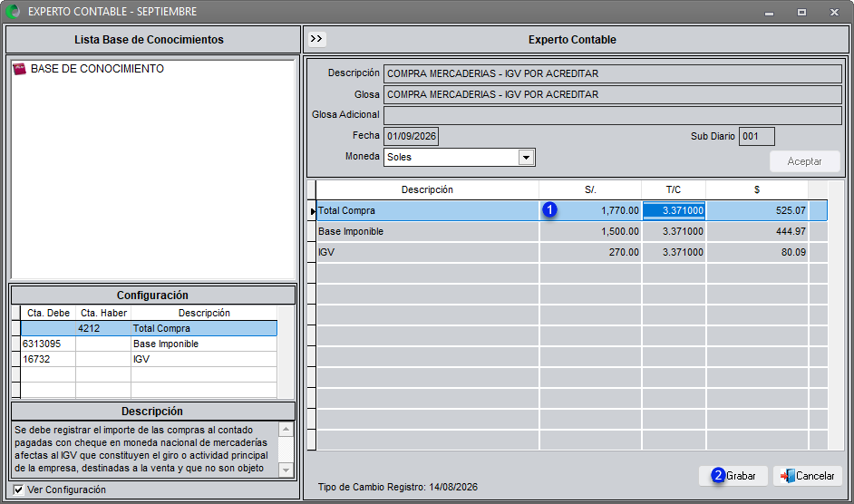This screenshot has width=854, height=504.
Task: Select account 6313095 in Cta. Debe column
Action: 48,344
